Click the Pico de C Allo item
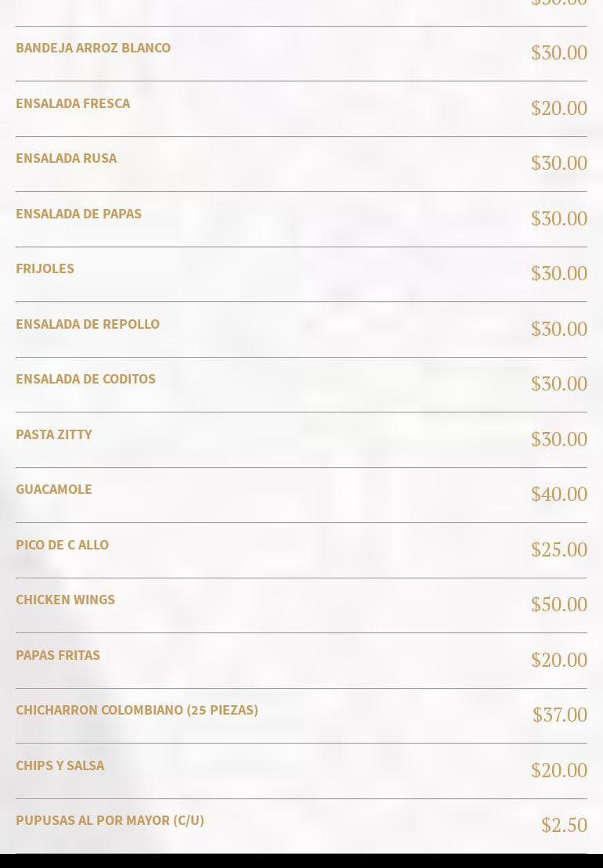The image size is (603, 868). tap(62, 545)
